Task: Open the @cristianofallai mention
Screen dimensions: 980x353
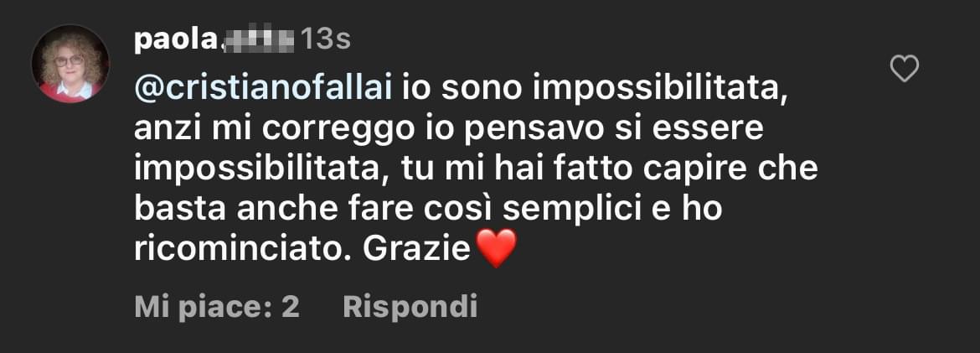Action: click(264, 90)
